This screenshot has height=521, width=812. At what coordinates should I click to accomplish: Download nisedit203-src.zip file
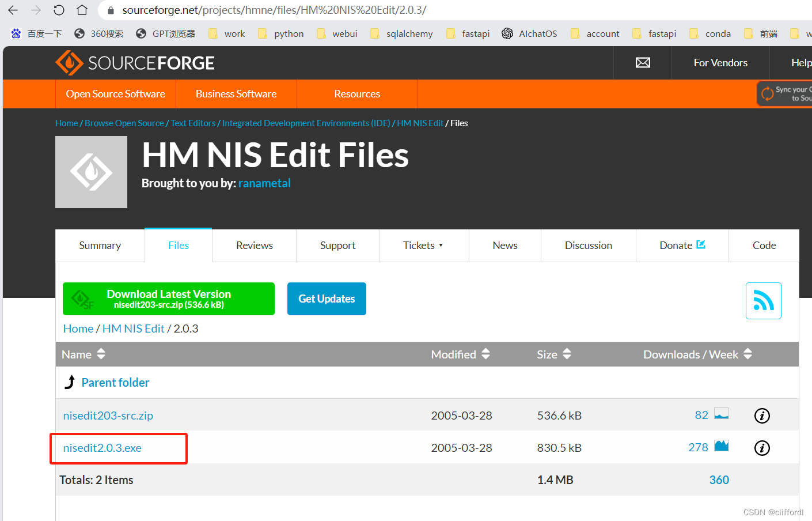pos(108,416)
